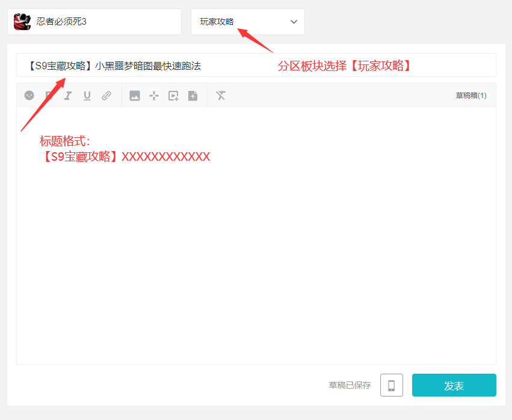Click the post title field 【S9宝藏攻略】
The width and height of the screenshot is (512, 420).
tap(256, 66)
